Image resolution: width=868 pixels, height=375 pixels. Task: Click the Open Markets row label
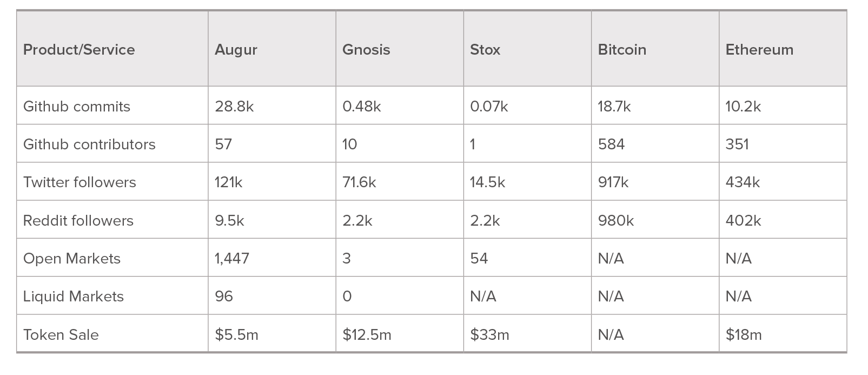coord(112,258)
